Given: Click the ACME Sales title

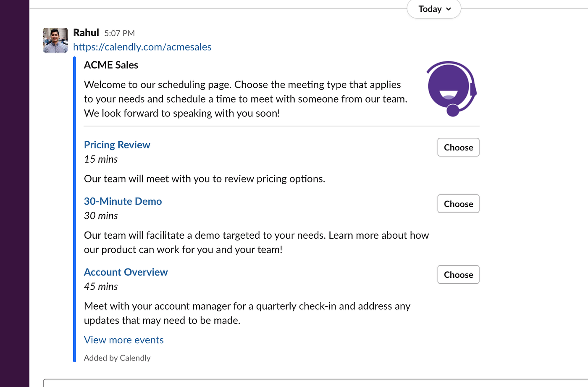Looking at the screenshot, I should [x=111, y=65].
